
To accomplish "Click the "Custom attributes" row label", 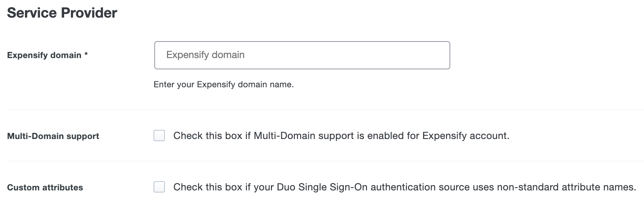I will tap(45, 188).
